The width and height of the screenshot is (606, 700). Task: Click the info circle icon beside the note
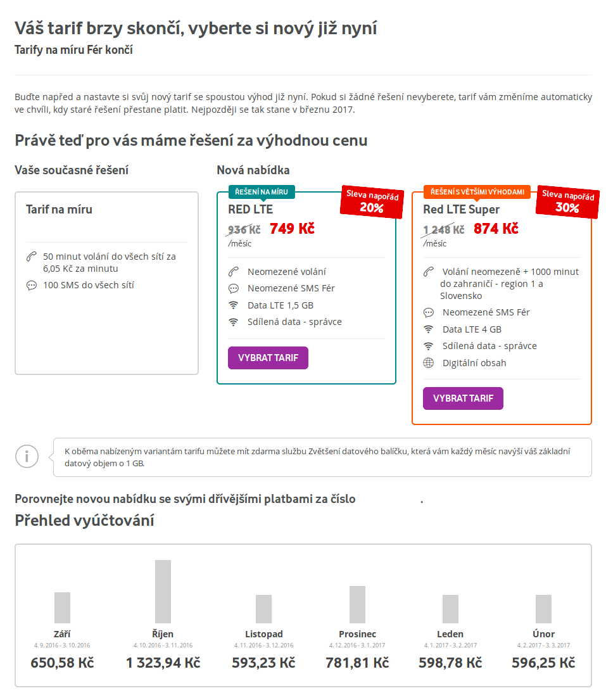(27, 457)
